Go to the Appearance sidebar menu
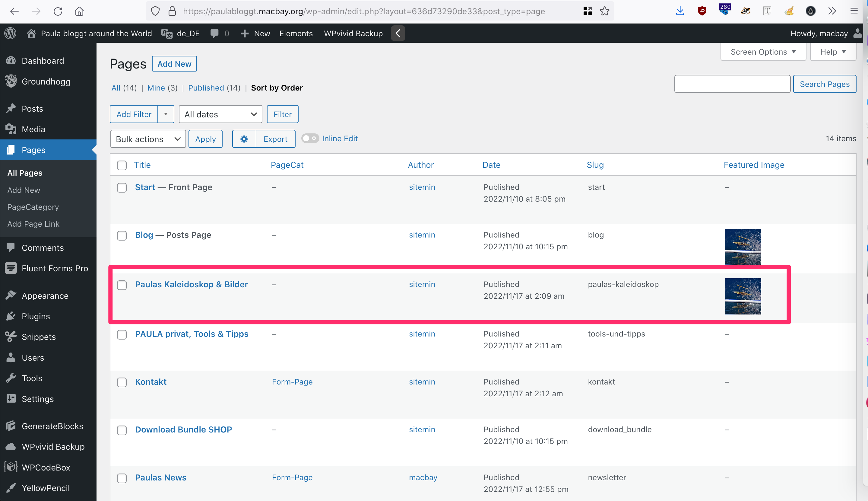Image resolution: width=868 pixels, height=501 pixels. 45,295
